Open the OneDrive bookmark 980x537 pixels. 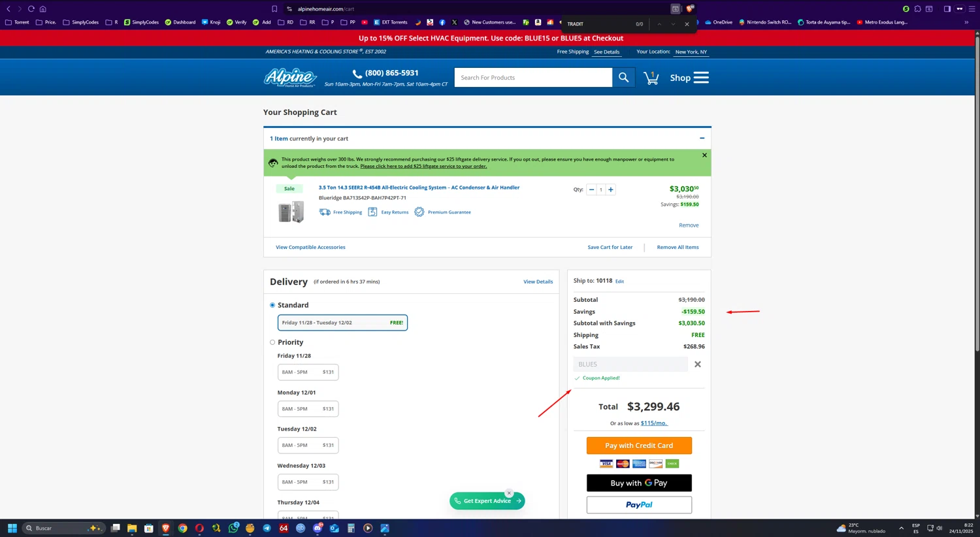click(x=718, y=22)
